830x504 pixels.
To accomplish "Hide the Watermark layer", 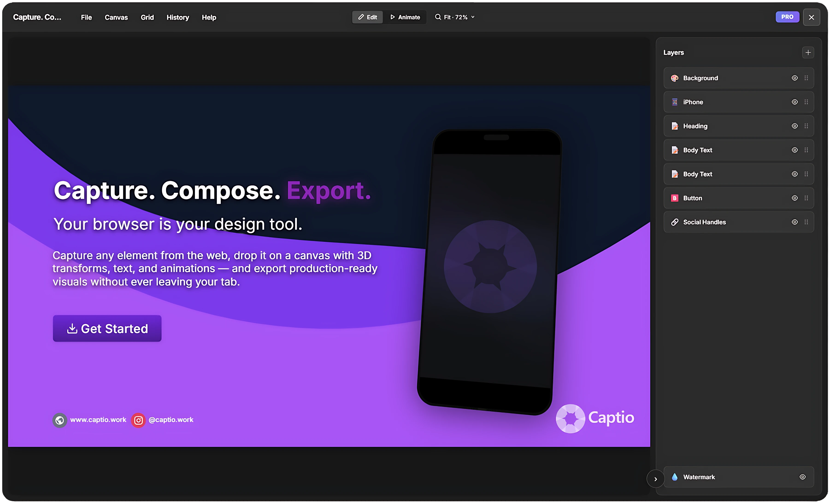I will (x=802, y=477).
